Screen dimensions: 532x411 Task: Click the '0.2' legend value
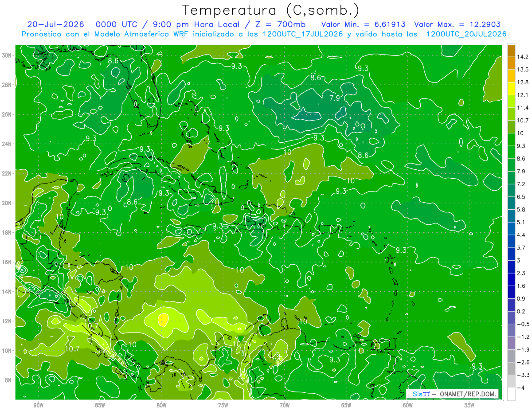click(521, 311)
